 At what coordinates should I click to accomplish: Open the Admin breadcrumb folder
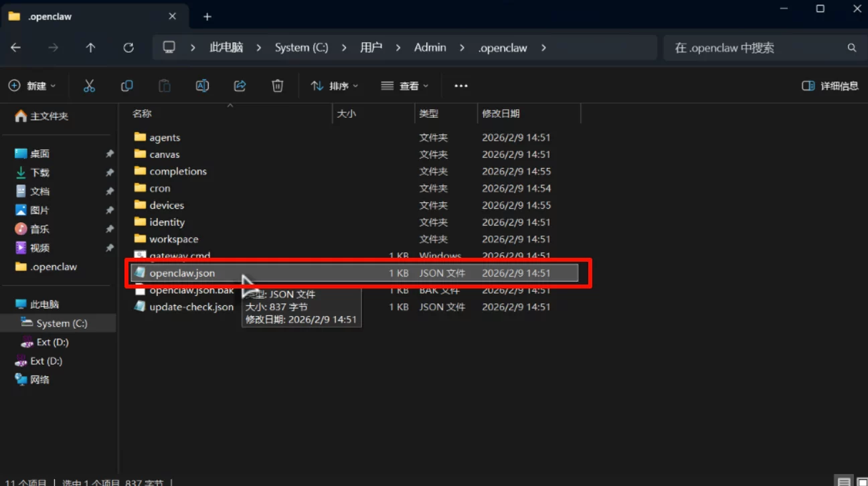[x=430, y=48]
